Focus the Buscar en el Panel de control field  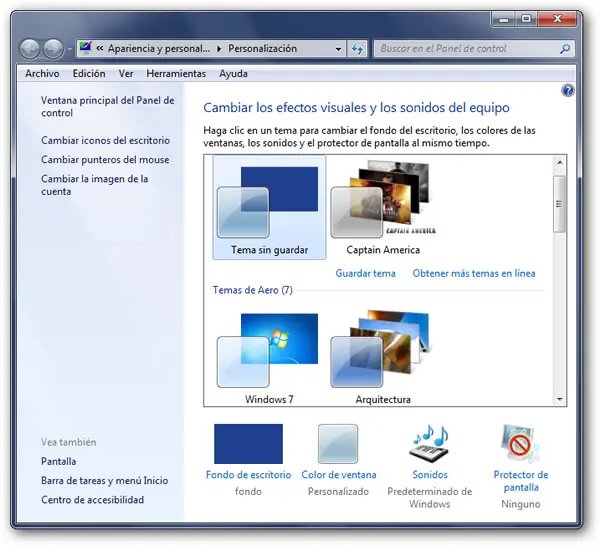[474, 49]
